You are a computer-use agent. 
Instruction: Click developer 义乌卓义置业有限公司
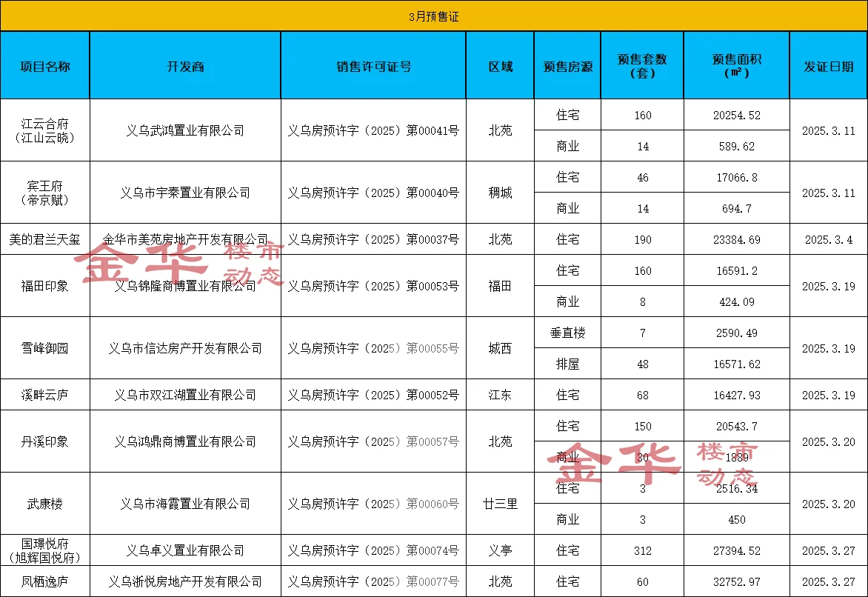[185, 550]
